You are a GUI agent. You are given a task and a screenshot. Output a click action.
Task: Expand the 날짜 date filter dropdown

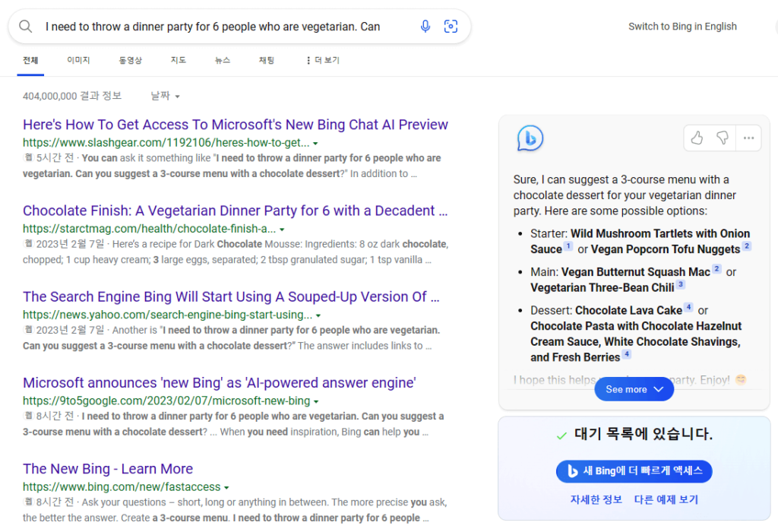(x=166, y=97)
